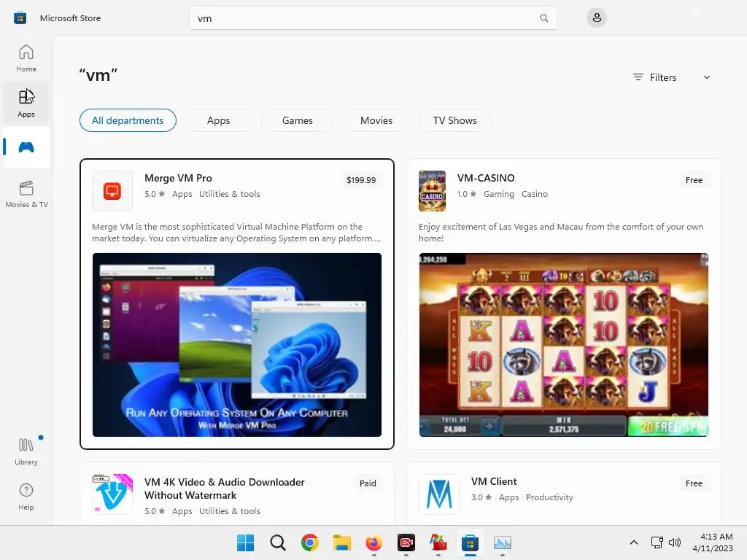Open Movies & TV in the sidebar

tap(26, 194)
